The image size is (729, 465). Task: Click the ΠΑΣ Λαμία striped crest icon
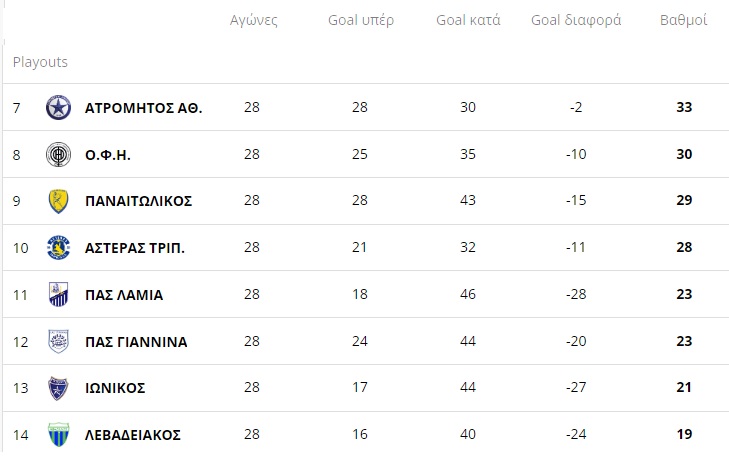pos(59,294)
